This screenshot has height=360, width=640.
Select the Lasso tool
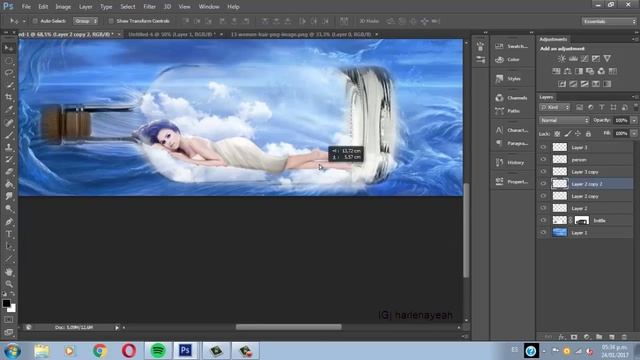9,73
